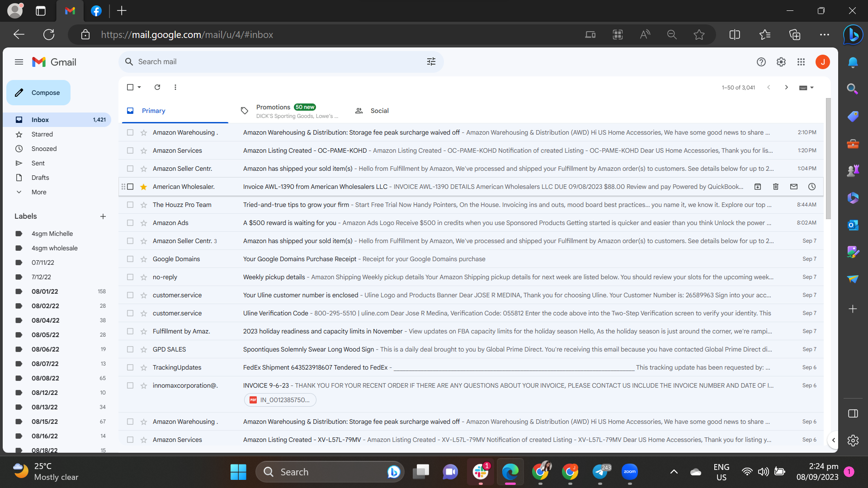Screen dimensions: 868x488
Task: Open the Gmail main menu hamburger
Action: tap(19, 62)
